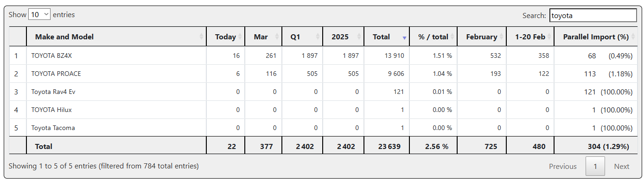This screenshot has height=180, width=644.
Task: Sort by the 2025 column header
Action: tap(343, 37)
